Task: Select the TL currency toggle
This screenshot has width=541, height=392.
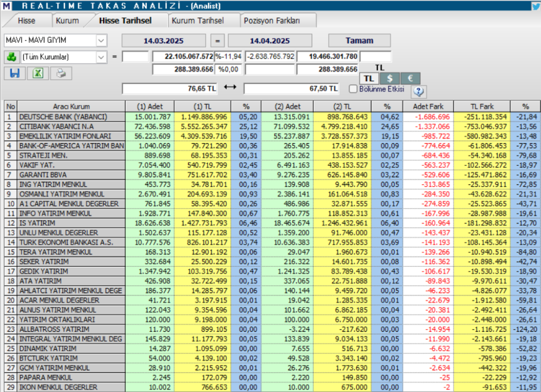Action: (x=369, y=78)
